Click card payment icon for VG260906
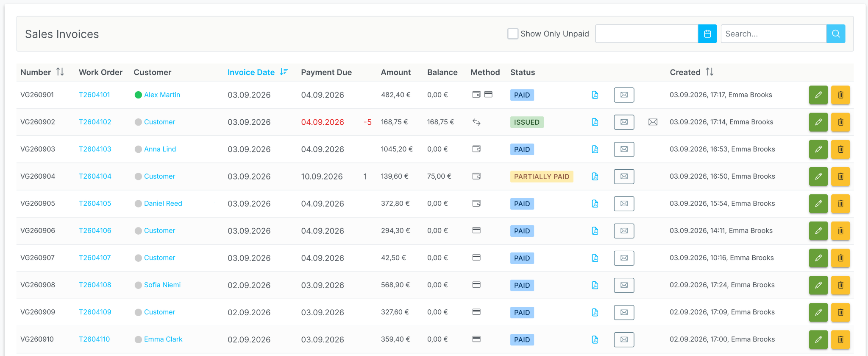This screenshot has width=868, height=356. coord(476,230)
